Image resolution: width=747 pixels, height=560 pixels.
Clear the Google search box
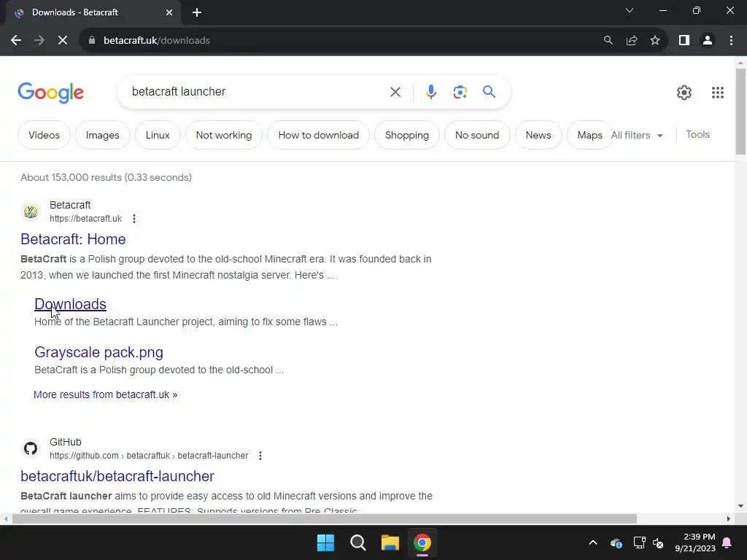pos(395,92)
